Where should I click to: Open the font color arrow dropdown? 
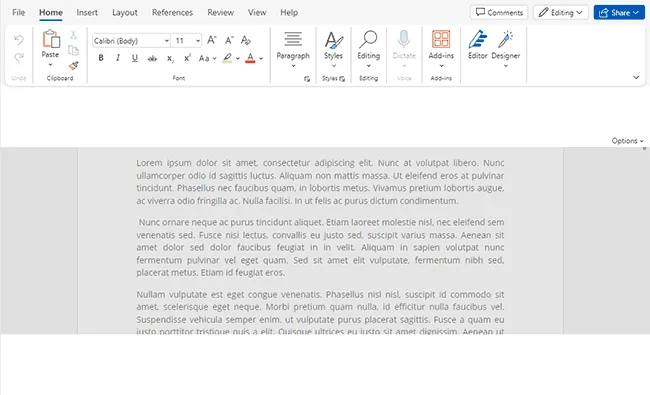(x=261, y=58)
